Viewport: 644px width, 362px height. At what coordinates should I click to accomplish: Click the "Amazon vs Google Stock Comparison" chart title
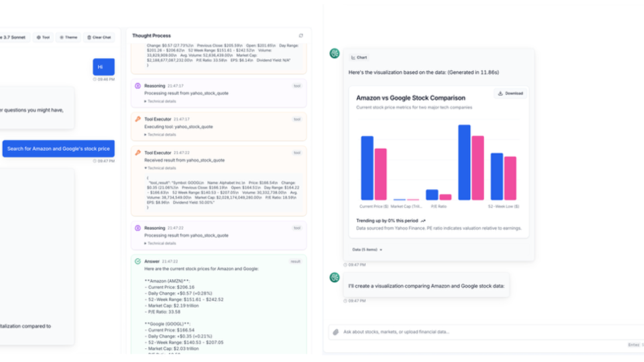click(411, 98)
